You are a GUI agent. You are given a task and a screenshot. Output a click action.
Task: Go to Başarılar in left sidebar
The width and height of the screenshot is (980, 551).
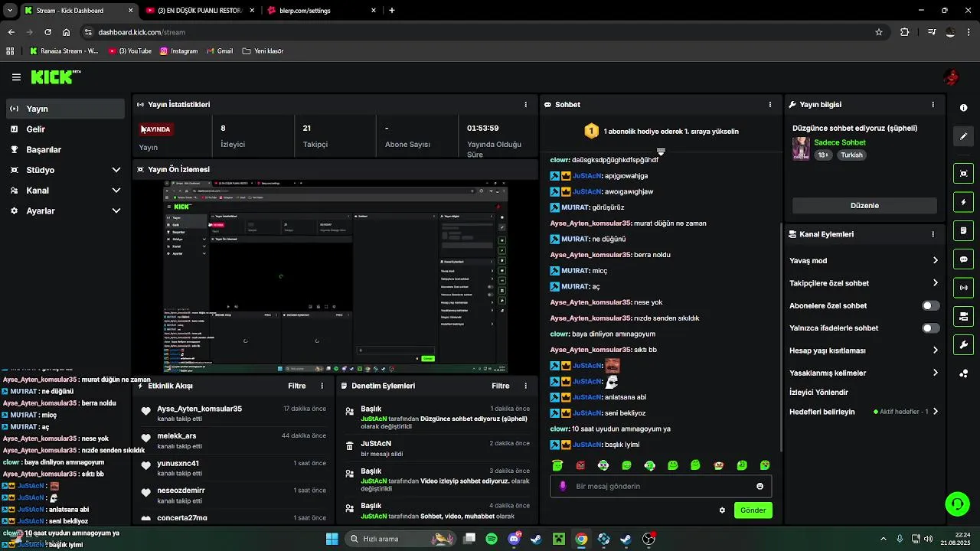coord(65,149)
